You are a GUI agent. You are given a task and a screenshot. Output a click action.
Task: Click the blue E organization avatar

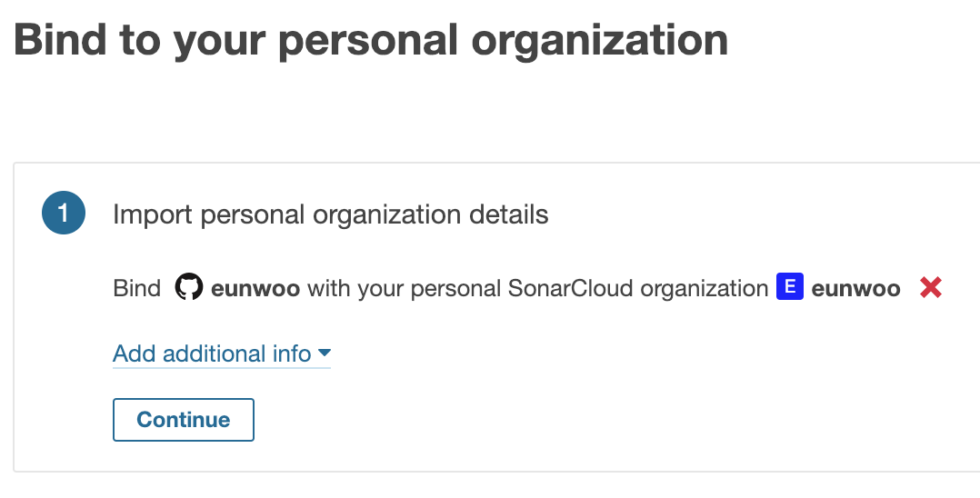click(790, 286)
